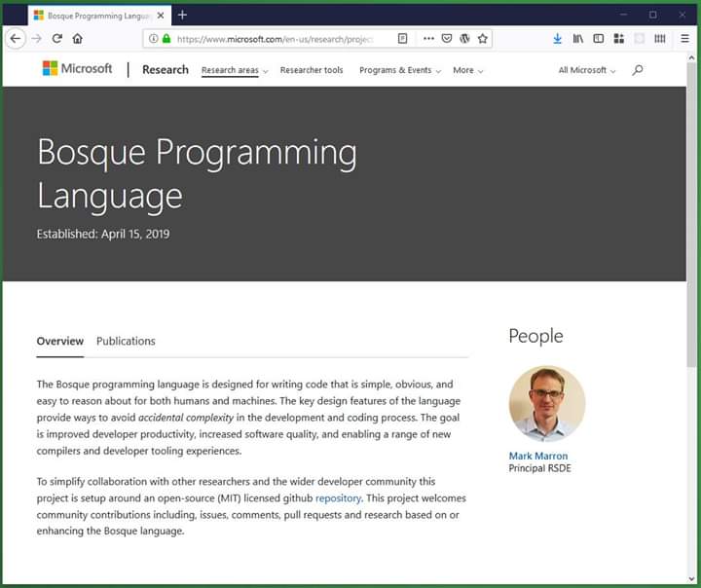Minimize the Firefox window
This screenshot has width=701, height=588.
pos(623,15)
